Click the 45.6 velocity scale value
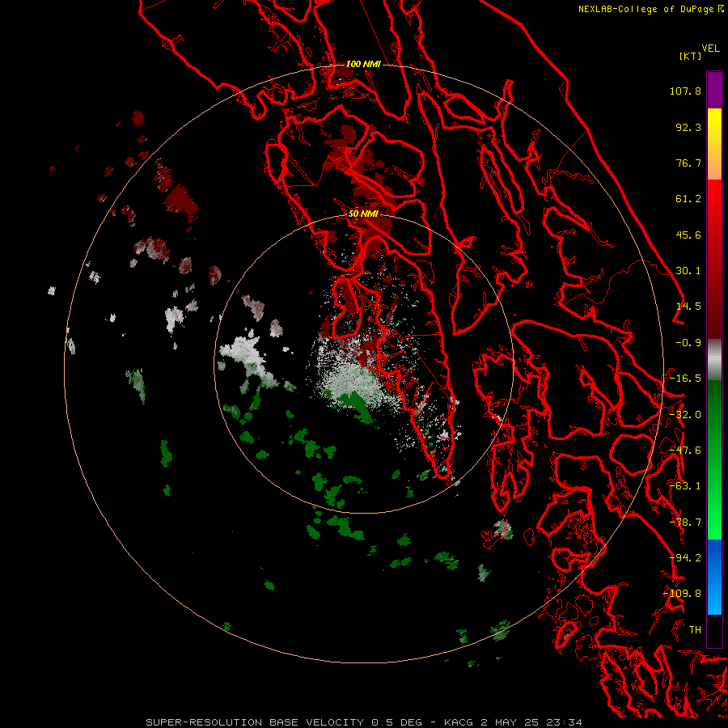Screen dimensions: 728x728 coord(688,235)
